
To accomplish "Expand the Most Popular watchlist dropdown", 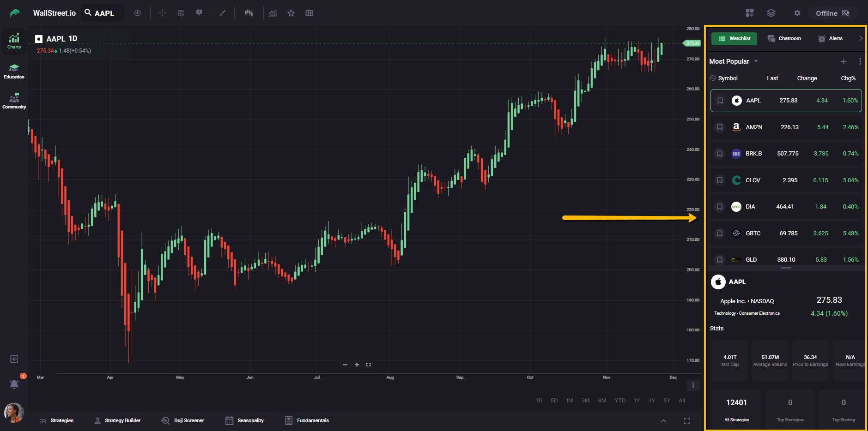I will (x=756, y=61).
